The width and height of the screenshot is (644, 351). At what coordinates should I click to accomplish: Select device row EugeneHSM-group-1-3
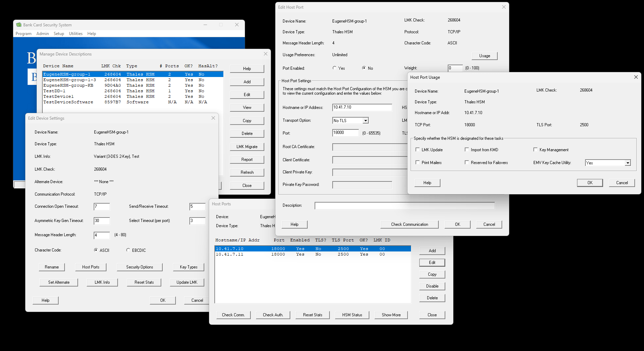click(132, 80)
